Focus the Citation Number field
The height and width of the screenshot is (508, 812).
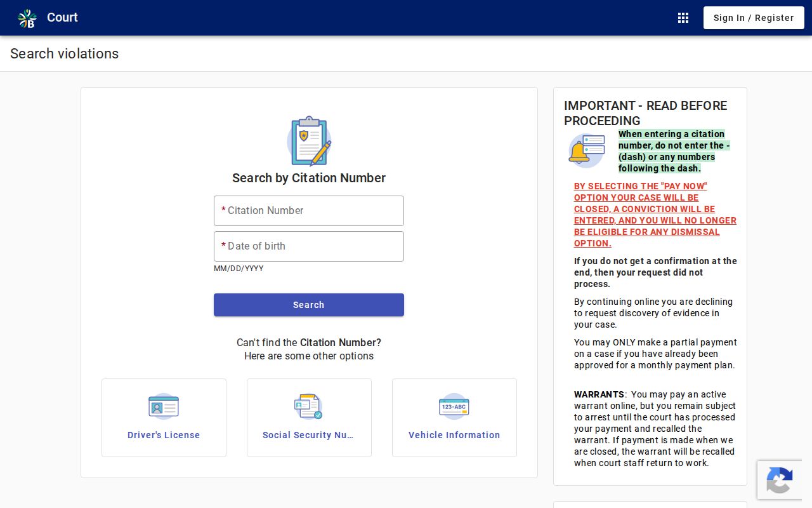(309, 211)
